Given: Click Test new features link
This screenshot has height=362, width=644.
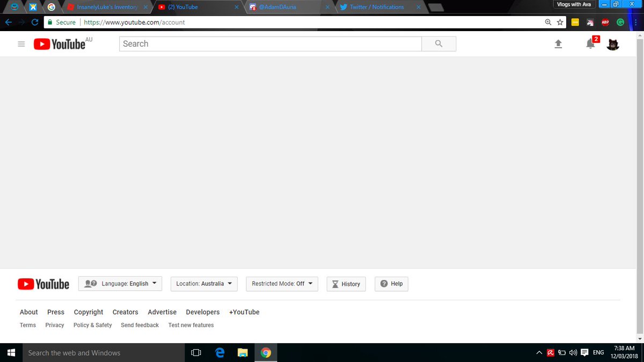Looking at the screenshot, I should 191,325.
